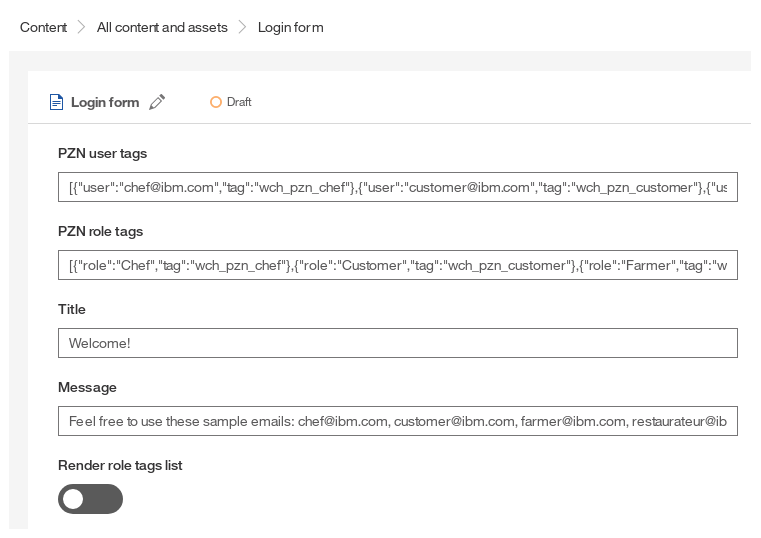Go to Content in the breadcrumb
The width and height of the screenshot is (761, 538).
coord(43,27)
